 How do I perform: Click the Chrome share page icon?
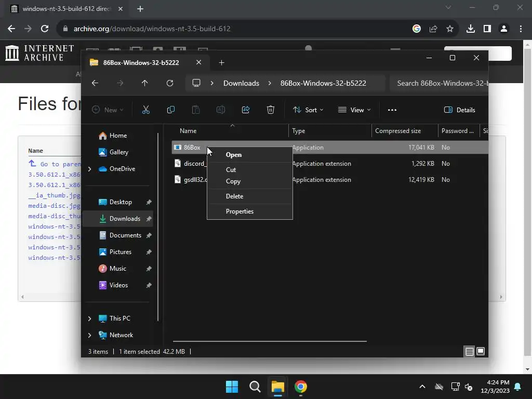coord(433,29)
